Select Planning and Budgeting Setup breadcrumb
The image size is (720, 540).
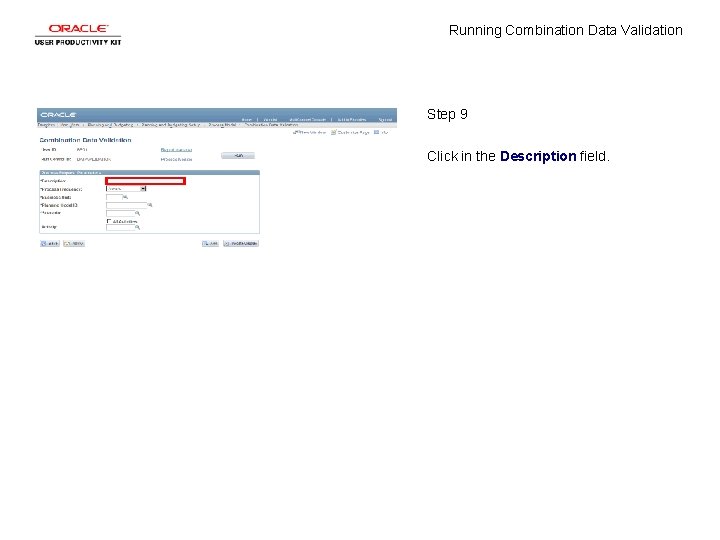click(x=170, y=125)
